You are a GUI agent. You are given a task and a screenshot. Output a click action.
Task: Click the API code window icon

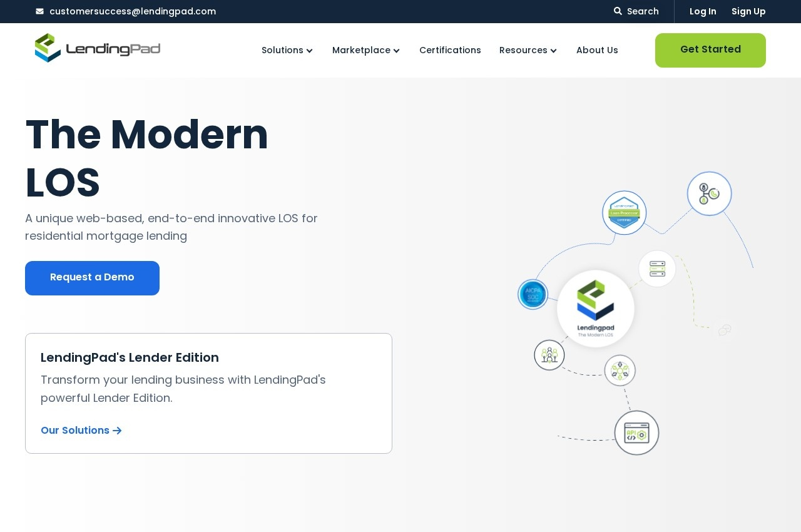[637, 432]
